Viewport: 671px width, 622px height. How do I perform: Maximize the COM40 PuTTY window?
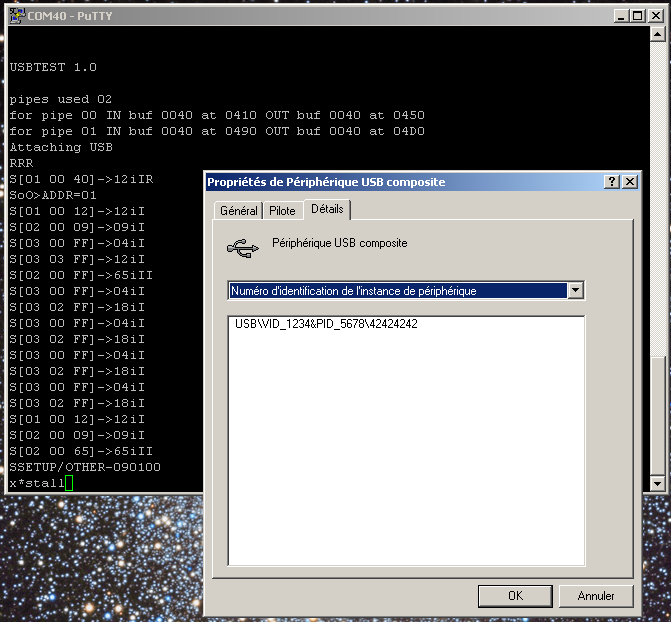click(639, 15)
